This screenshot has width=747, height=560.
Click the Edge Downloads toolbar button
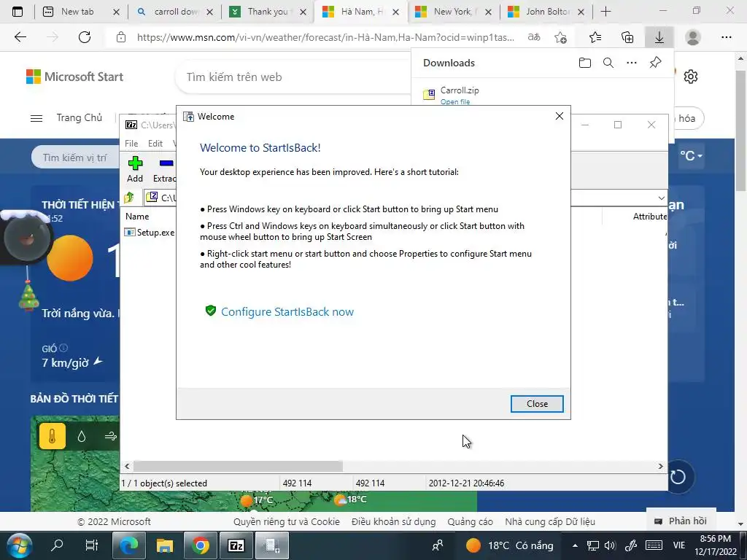pos(659,37)
